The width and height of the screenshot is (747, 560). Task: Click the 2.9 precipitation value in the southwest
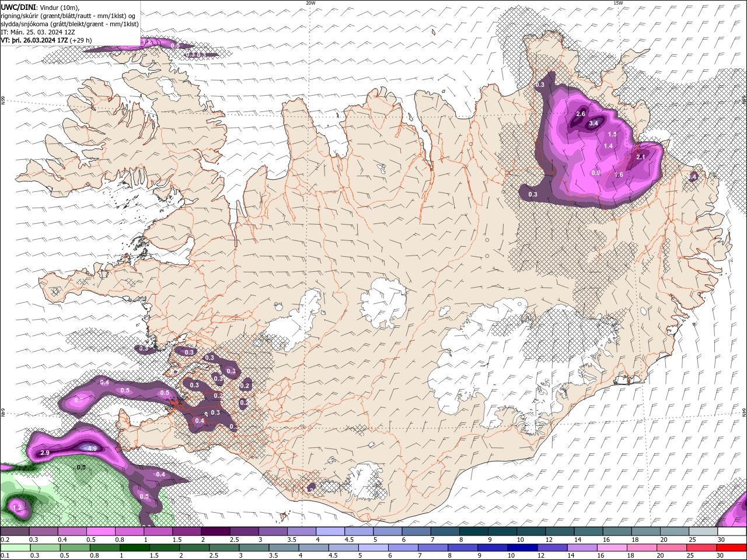44,453
